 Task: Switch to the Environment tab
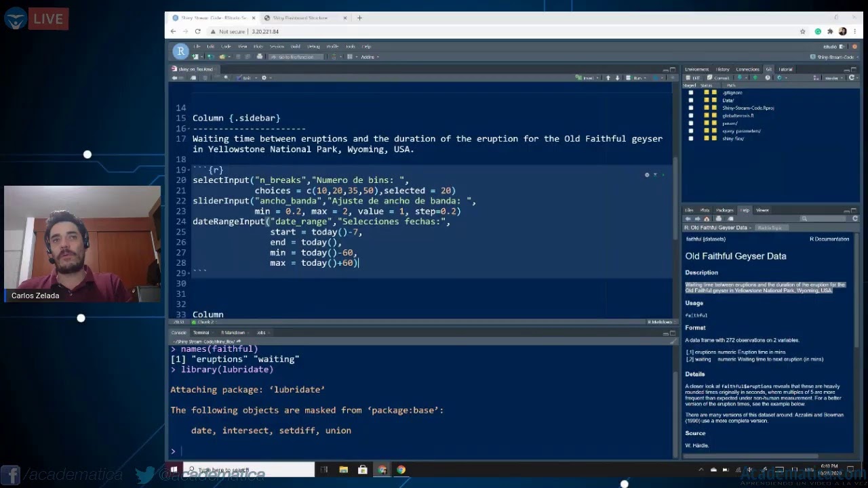[696, 69]
